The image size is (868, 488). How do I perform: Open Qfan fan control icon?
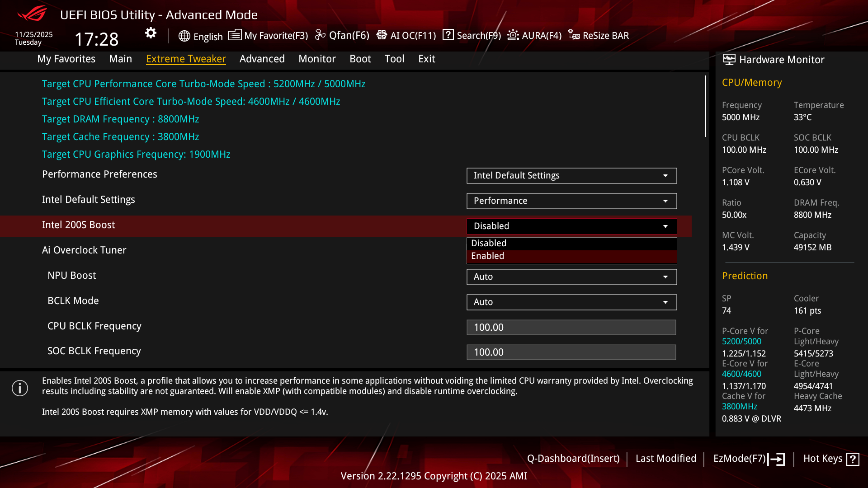pyautogui.click(x=320, y=35)
